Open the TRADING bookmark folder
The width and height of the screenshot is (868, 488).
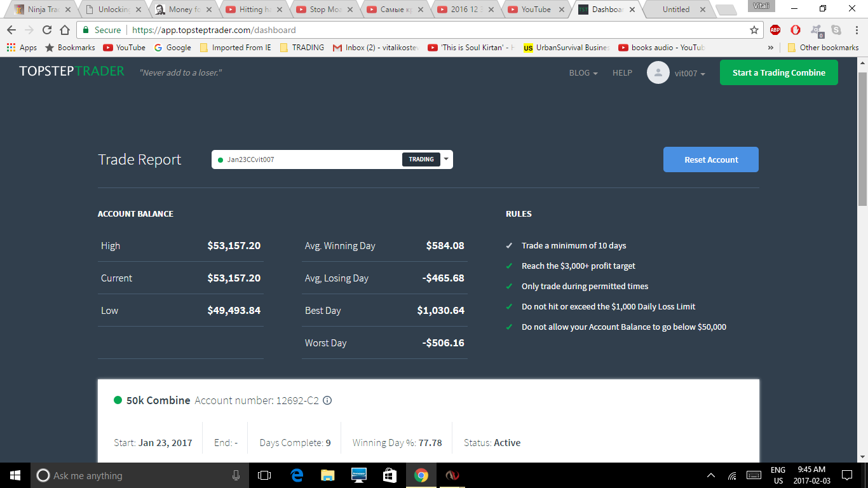pos(302,48)
